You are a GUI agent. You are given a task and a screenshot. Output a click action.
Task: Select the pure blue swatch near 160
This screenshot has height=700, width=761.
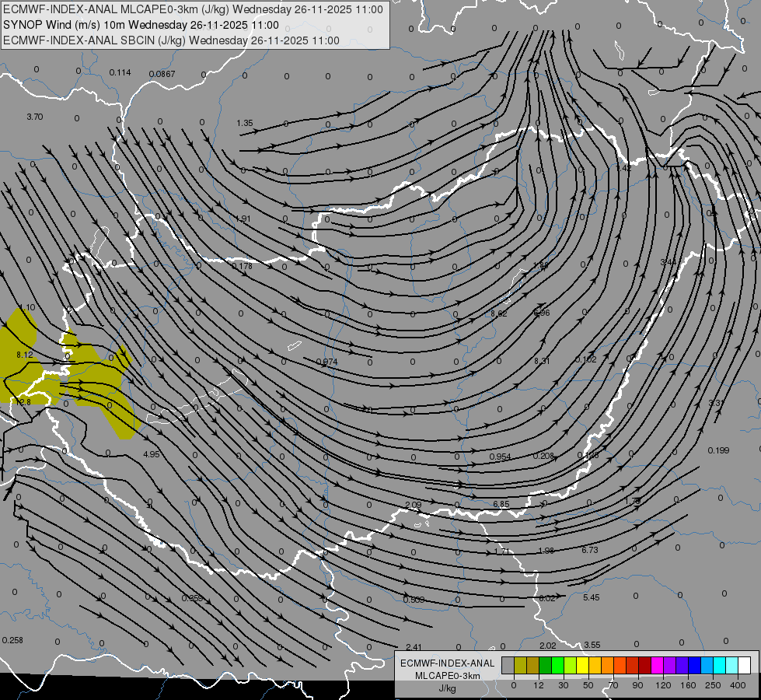click(x=694, y=665)
